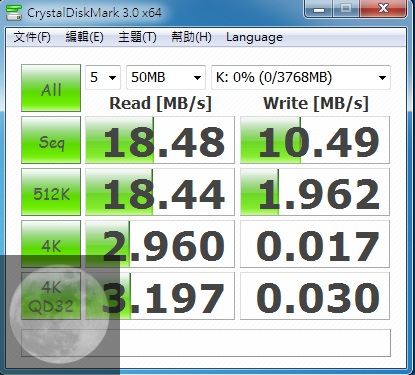Run all benchmarks with All button
The image size is (415, 375).
(x=51, y=88)
